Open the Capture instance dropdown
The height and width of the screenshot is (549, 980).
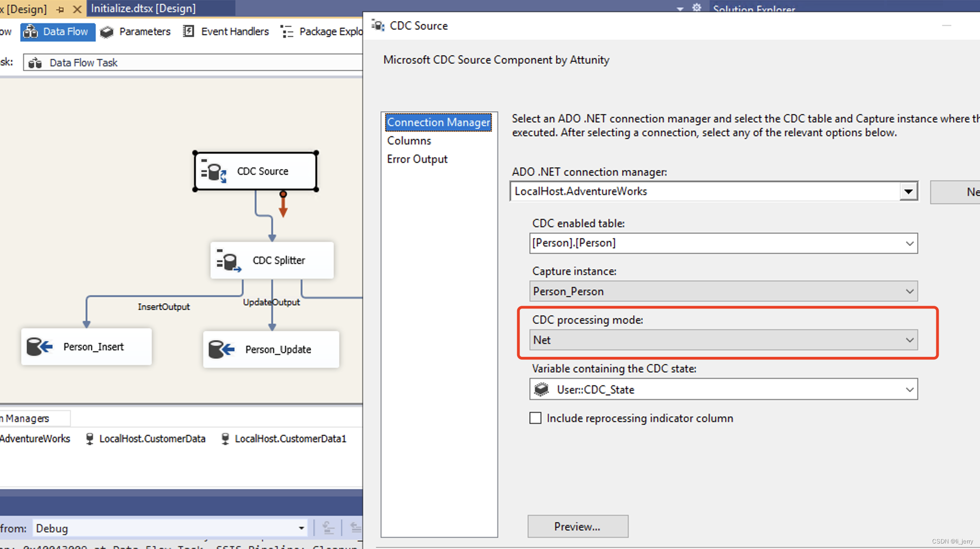[909, 292]
